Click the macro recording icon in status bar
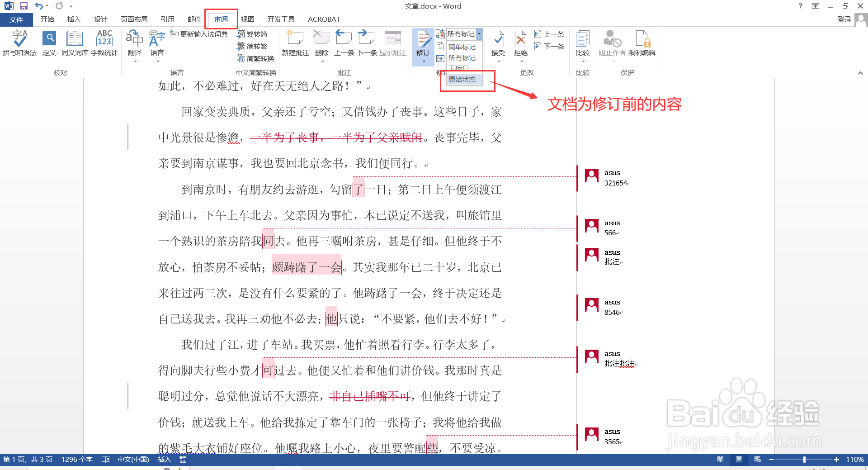The image size is (868, 470). [x=183, y=460]
